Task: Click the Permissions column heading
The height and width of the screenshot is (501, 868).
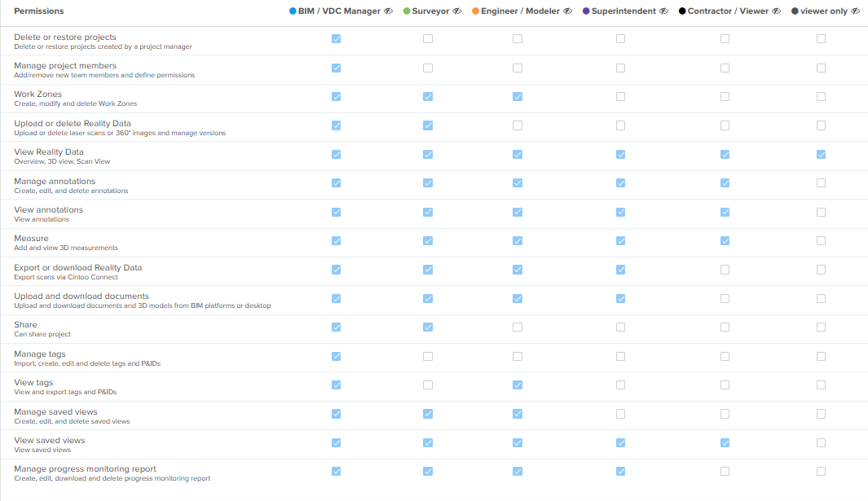Action: pos(39,11)
